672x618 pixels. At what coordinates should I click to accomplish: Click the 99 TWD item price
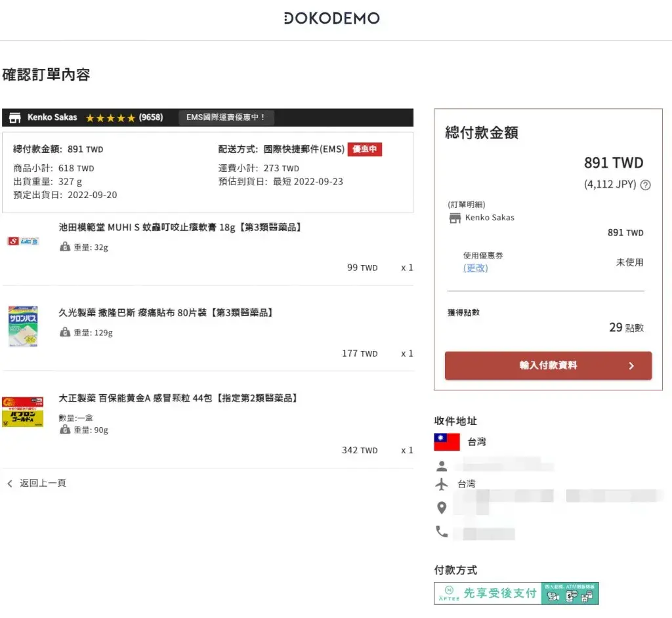click(x=362, y=268)
